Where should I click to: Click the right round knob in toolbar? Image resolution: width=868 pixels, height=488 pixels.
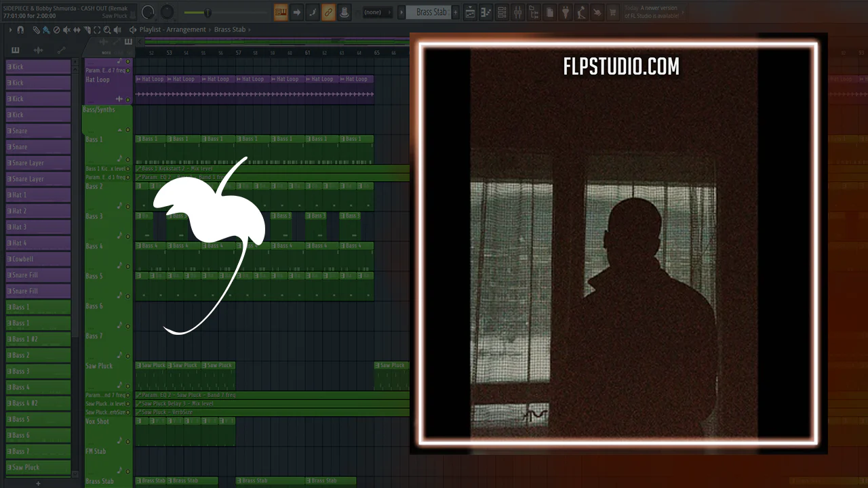[x=167, y=12]
